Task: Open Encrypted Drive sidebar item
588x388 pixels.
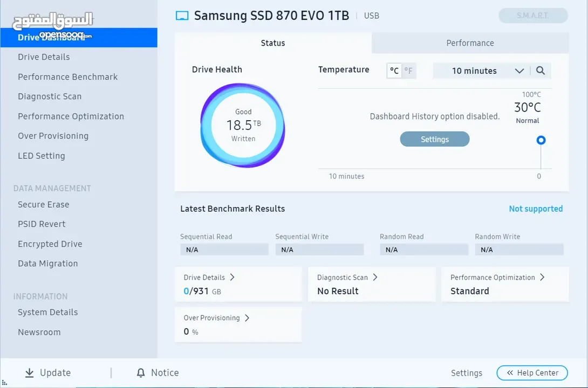Action: 50,244
